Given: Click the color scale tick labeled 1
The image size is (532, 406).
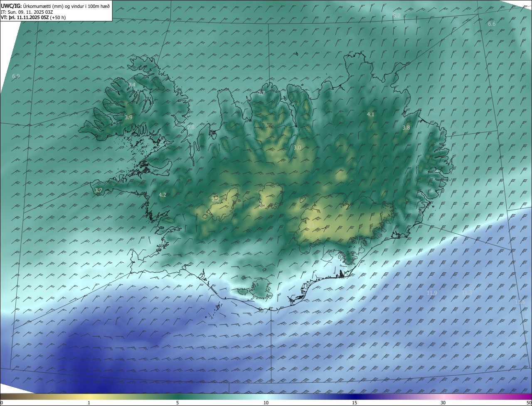Looking at the screenshot, I should click(89, 403).
